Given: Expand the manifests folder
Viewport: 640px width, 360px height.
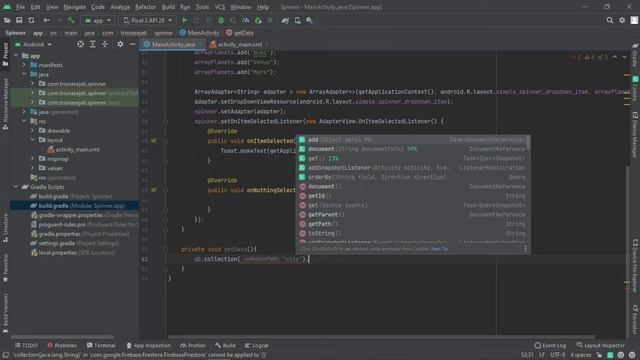Looking at the screenshot, I should (x=24, y=65).
